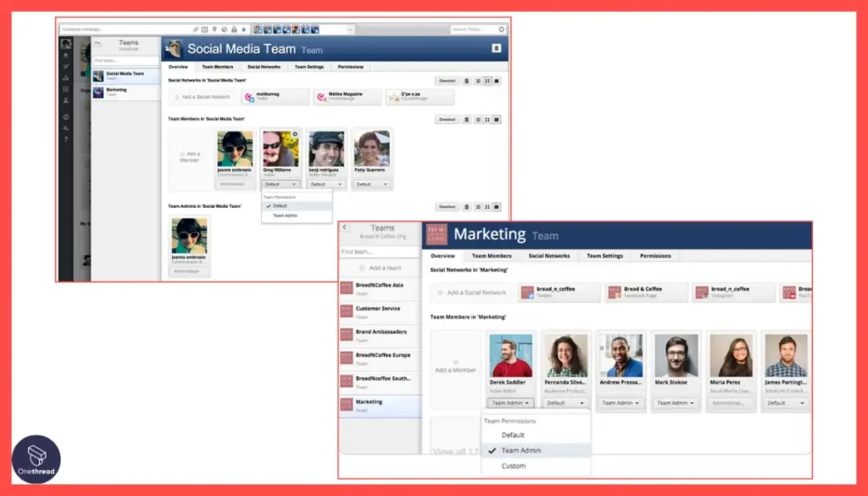Switch Social Networks section to grid view

coord(487,81)
